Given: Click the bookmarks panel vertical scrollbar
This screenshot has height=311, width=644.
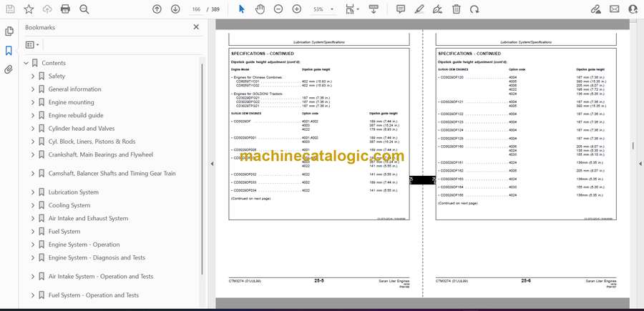Looking at the screenshot, I should click(x=202, y=168).
